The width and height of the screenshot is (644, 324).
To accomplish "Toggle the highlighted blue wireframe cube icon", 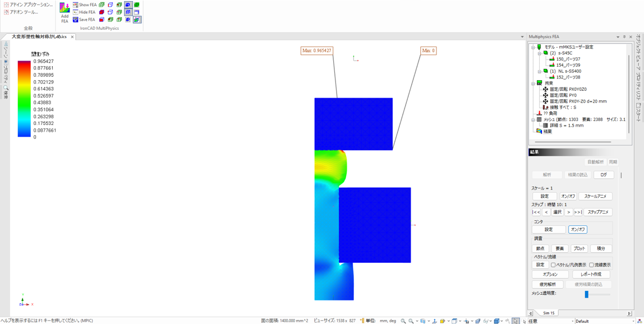I will point(128,12).
